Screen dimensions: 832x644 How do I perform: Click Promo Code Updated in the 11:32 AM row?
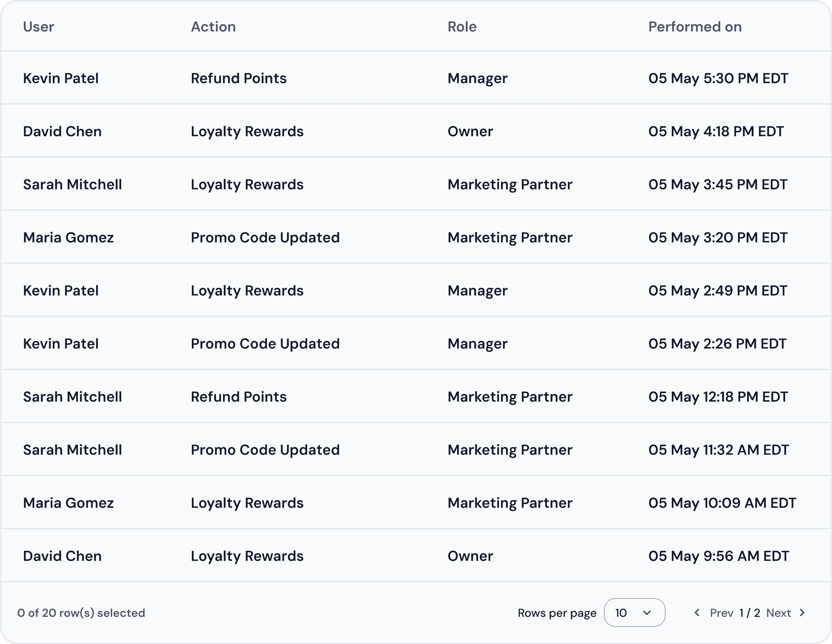(x=265, y=450)
